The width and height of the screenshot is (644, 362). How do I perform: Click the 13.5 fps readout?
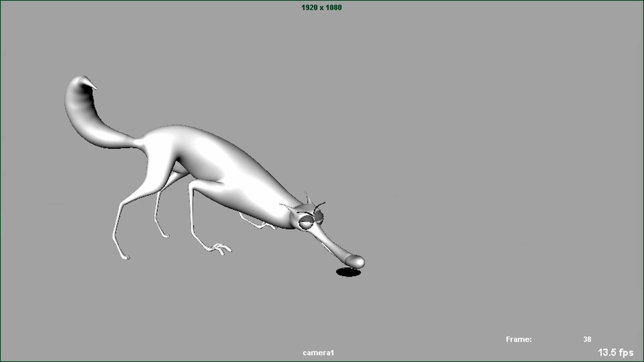pos(616,353)
